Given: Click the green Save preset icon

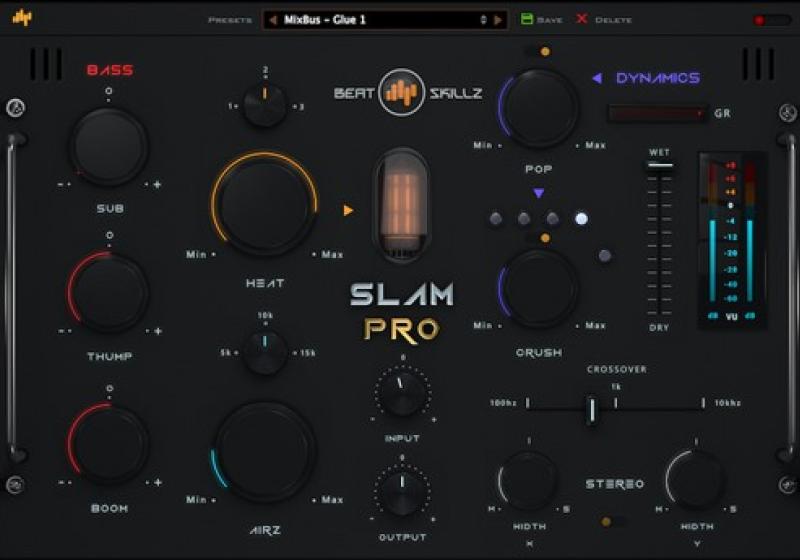Looking at the screenshot, I should pyautogui.click(x=527, y=19).
